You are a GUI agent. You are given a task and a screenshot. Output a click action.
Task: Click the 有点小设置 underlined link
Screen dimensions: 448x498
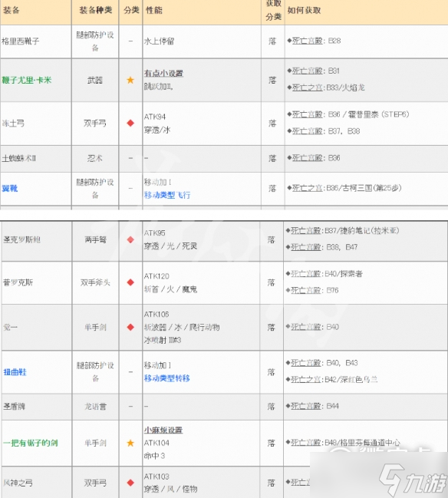pyautogui.click(x=163, y=73)
